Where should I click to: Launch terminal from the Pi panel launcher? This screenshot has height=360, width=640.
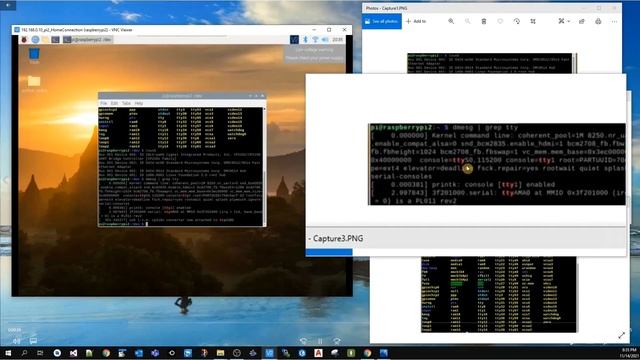coord(56,40)
